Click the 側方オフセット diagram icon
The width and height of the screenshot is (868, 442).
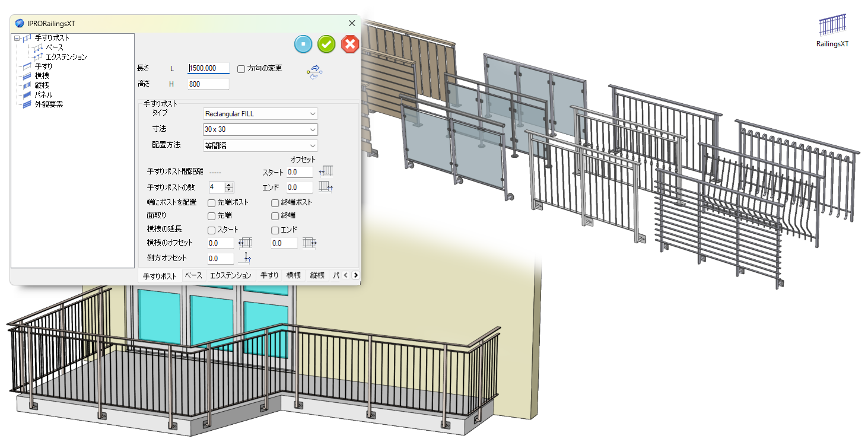coord(245,258)
